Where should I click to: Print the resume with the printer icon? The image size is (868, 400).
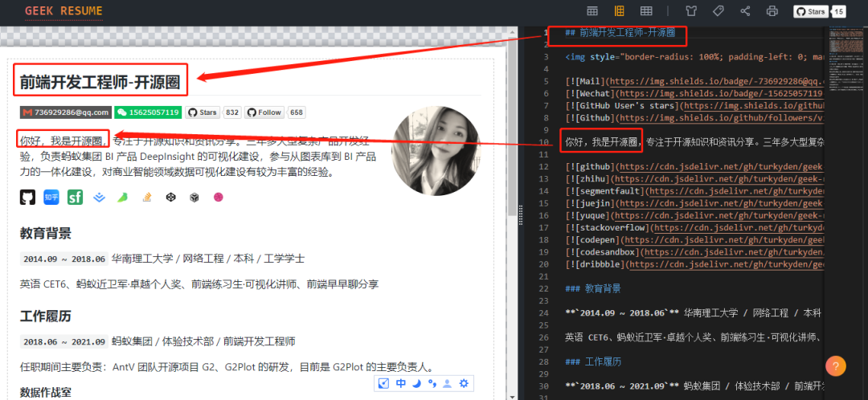pos(772,11)
